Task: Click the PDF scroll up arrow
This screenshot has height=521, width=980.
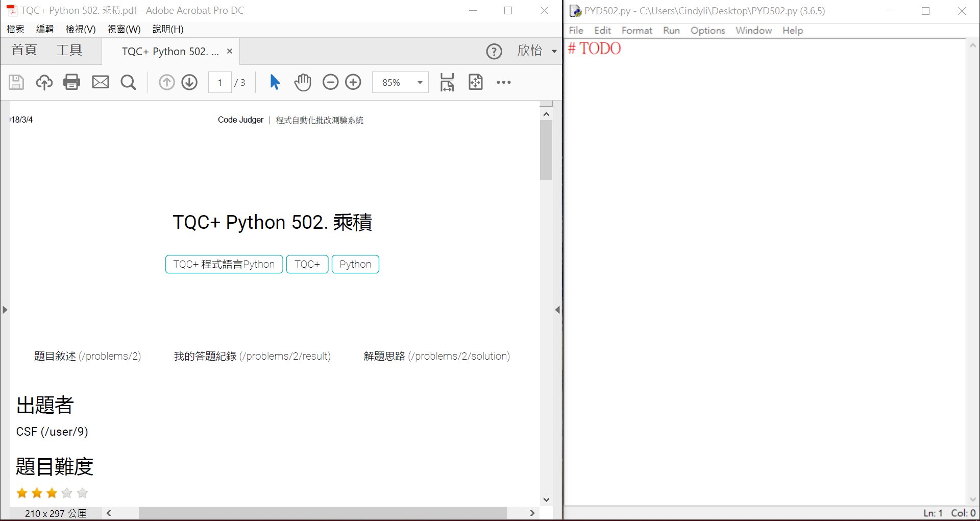Action: coord(546,114)
